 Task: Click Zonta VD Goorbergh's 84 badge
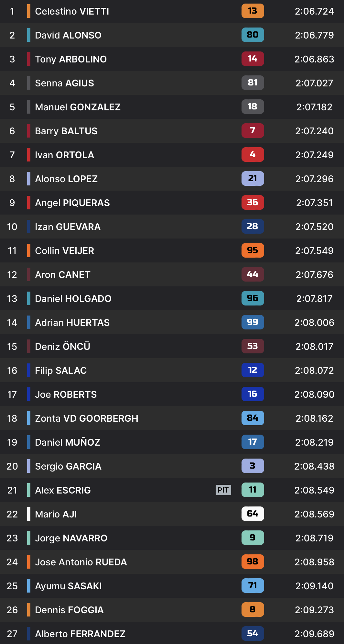[x=253, y=418]
